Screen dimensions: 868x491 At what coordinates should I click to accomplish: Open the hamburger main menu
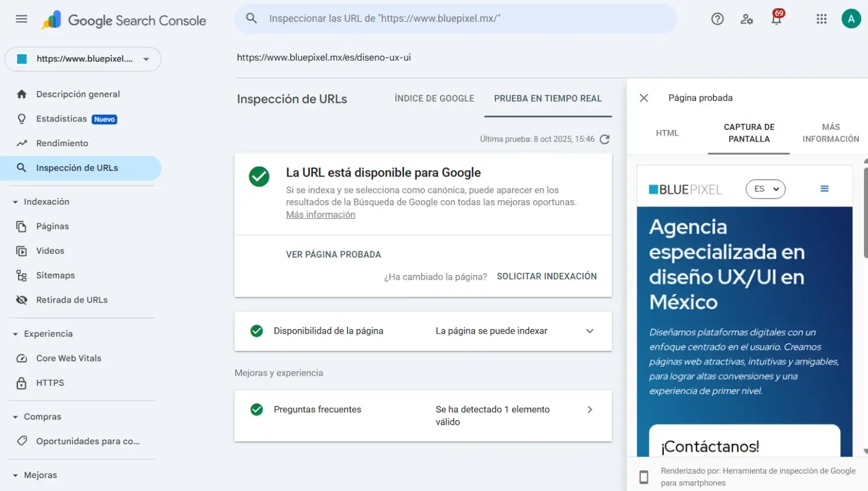(x=21, y=19)
